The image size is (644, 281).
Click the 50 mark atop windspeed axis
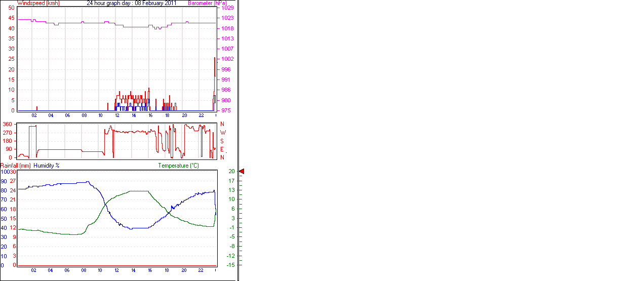pyautogui.click(x=11, y=8)
